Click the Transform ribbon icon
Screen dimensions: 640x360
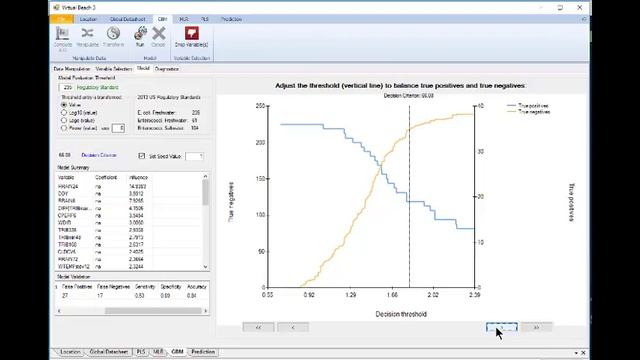point(113,37)
